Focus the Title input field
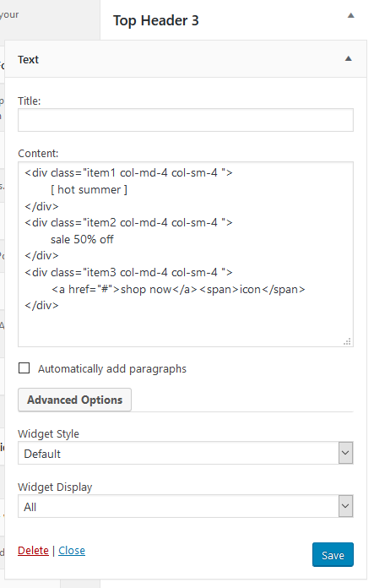Screen dimensions: 374x588 (186, 120)
